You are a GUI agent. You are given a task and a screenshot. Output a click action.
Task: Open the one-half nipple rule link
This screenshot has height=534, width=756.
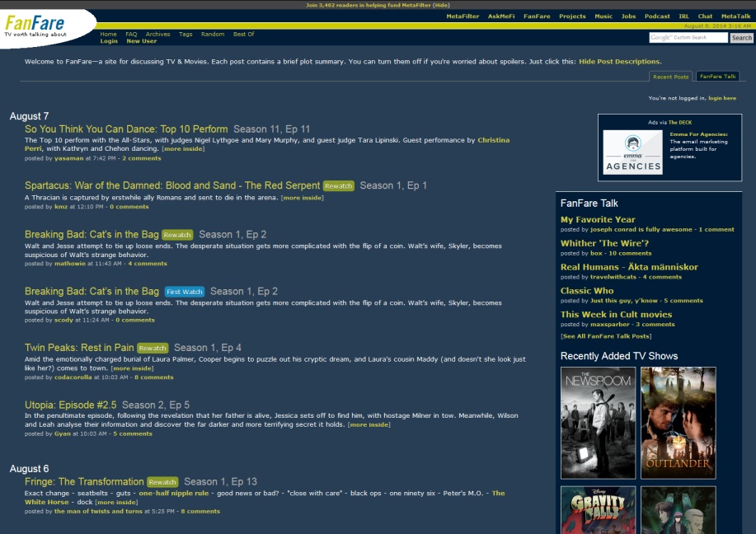coord(174,493)
